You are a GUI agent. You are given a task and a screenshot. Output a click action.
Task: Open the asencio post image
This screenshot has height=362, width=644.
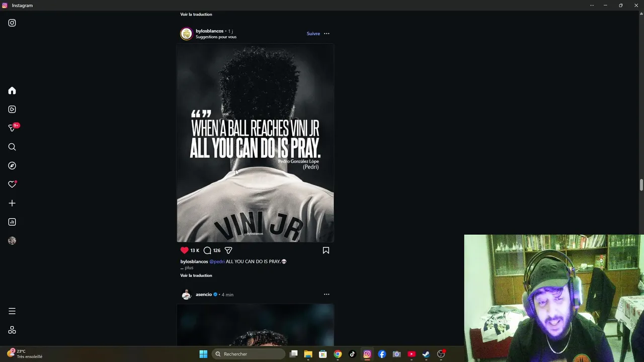255,325
